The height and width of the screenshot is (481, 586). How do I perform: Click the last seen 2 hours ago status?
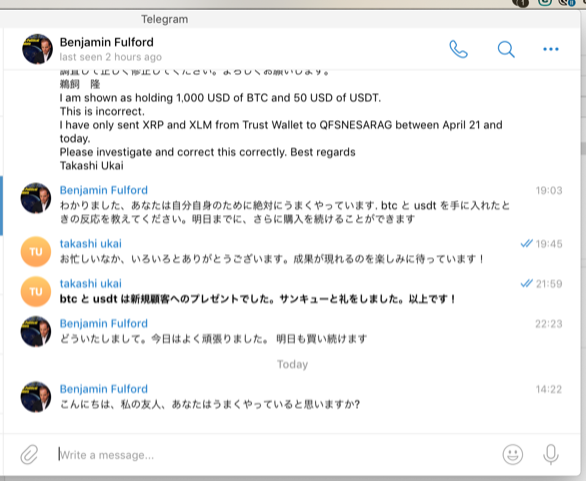click(x=111, y=57)
